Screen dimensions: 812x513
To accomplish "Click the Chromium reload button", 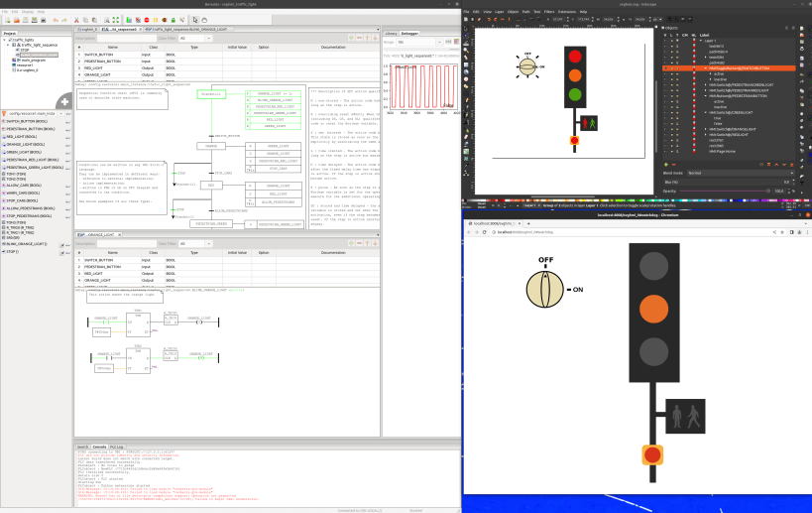I will (x=485, y=232).
